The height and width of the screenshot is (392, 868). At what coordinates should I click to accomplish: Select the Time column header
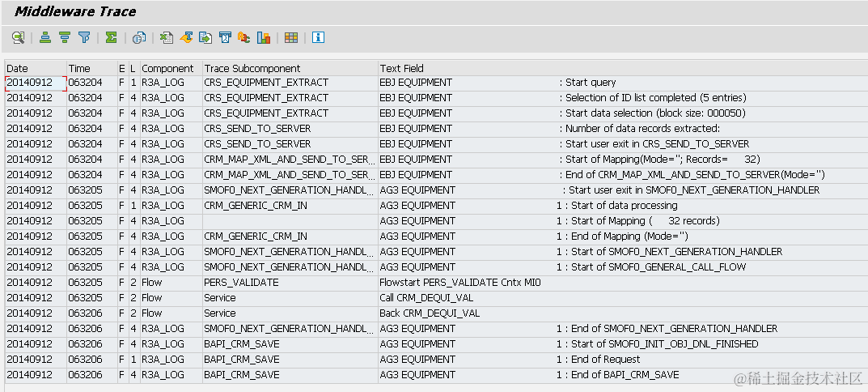click(92, 68)
